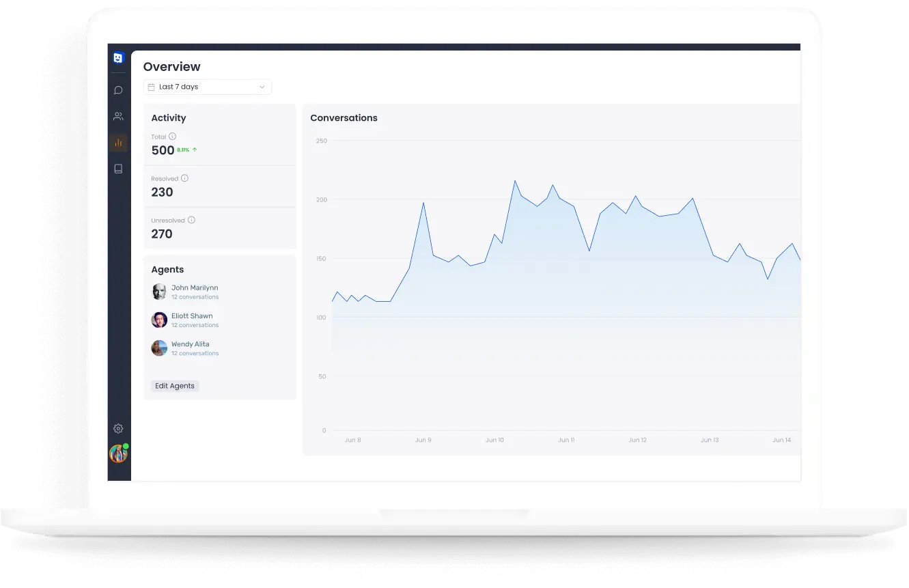The height and width of the screenshot is (588, 909).
Task: Click info icon next to Resolved
Action: pos(184,178)
